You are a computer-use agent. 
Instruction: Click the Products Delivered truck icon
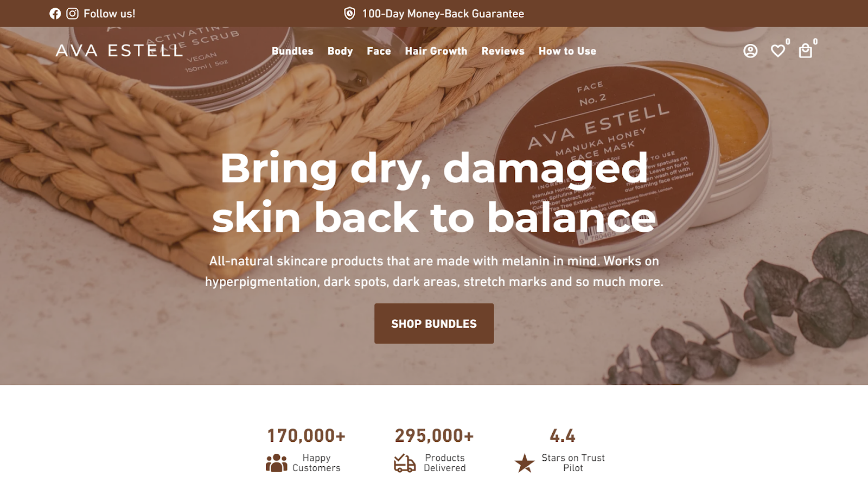[405, 463]
